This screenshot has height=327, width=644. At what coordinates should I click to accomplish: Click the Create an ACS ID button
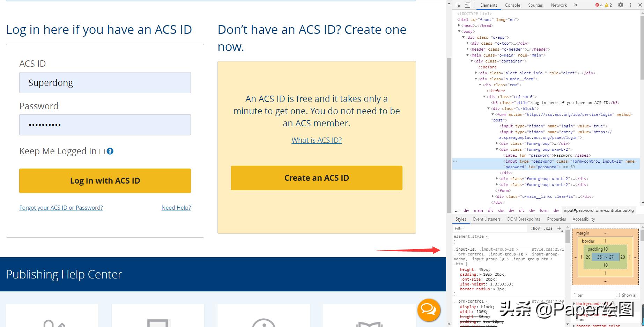317,178
